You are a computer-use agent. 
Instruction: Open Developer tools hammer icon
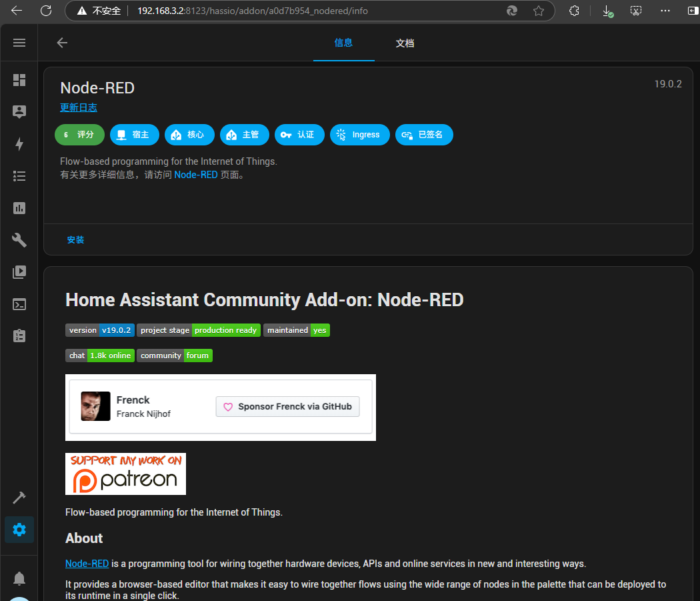(19, 498)
